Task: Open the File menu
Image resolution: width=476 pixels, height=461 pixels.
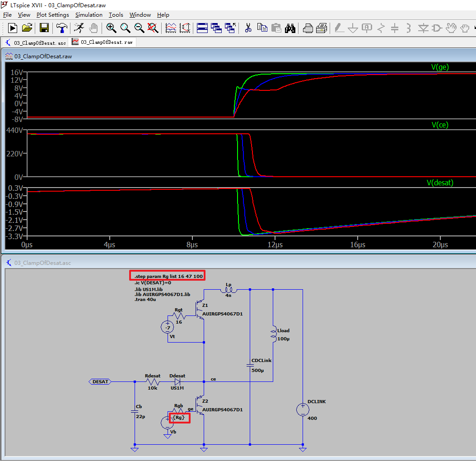Action: [x=7, y=14]
